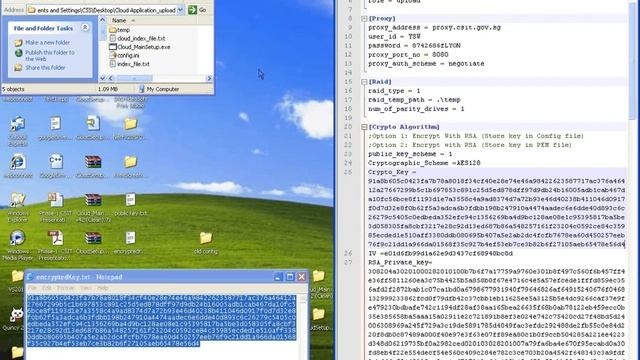Click '5 objects' in Explorer status bar
Viewport: 640px width, 360px height.
point(13,89)
